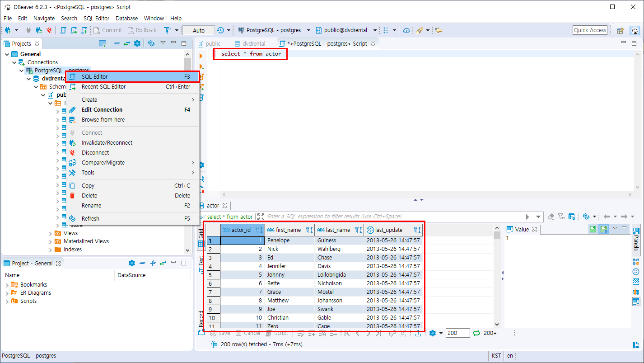Click the New SQL script toolbar icon
Image resolution: width=644 pixels, height=363 pixels.
point(85,30)
